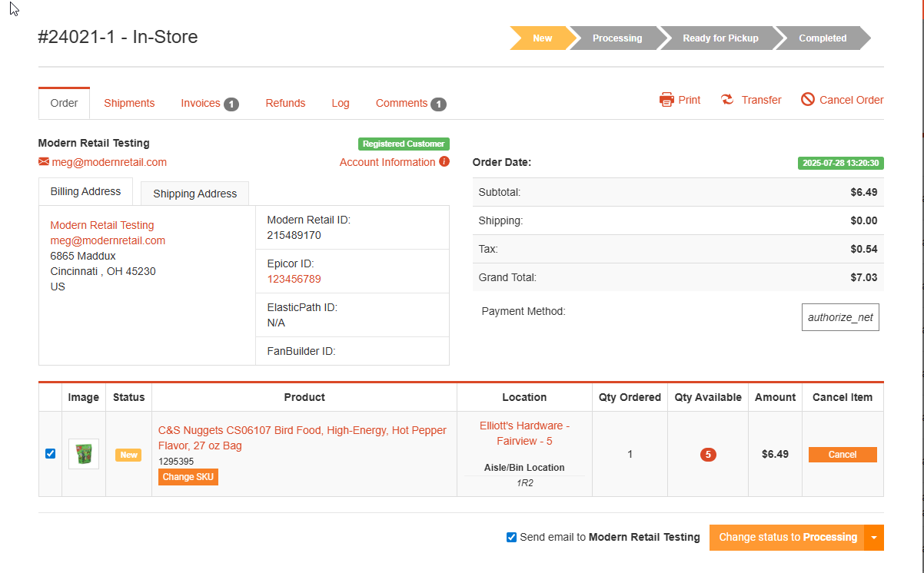The width and height of the screenshot is (924, 573).
Task: Click the orange Cancel item button
Action: 843,455
